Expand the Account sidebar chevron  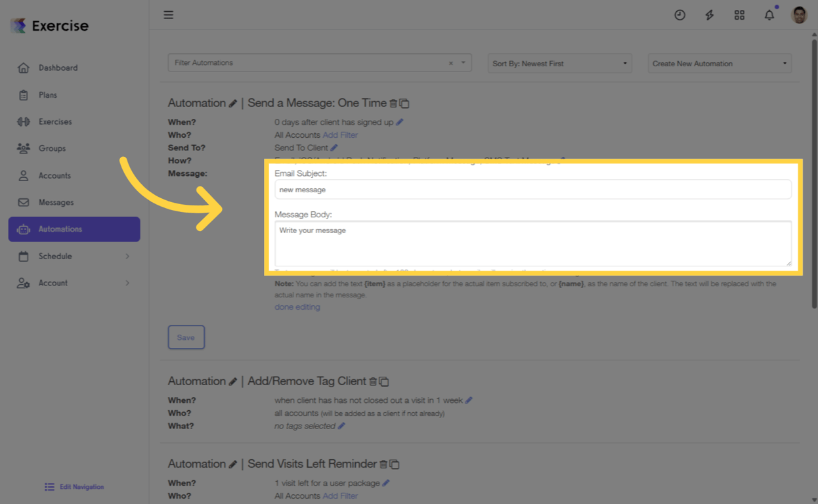[x=127, y=283]
